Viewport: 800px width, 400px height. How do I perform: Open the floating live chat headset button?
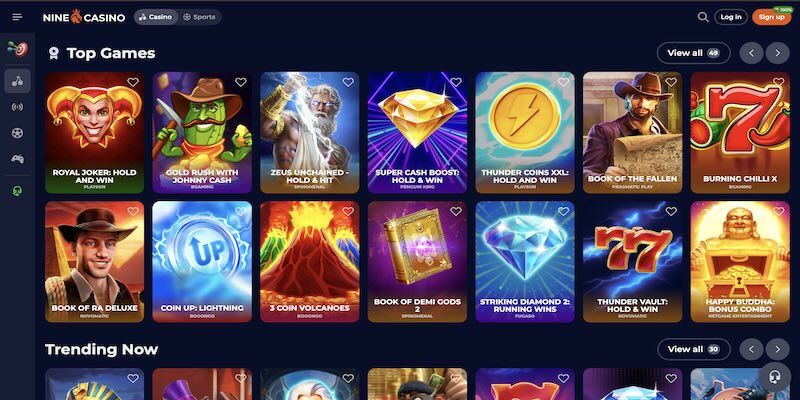click(x=774, y=378)
